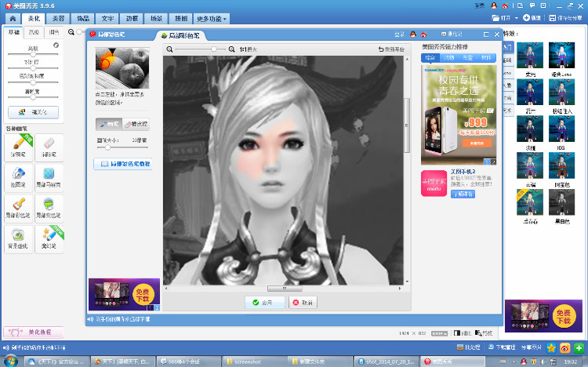The width and height of the screenshot is (588, 367).
Task: Click the 新建 plus icon
Action: click(526, 17)
